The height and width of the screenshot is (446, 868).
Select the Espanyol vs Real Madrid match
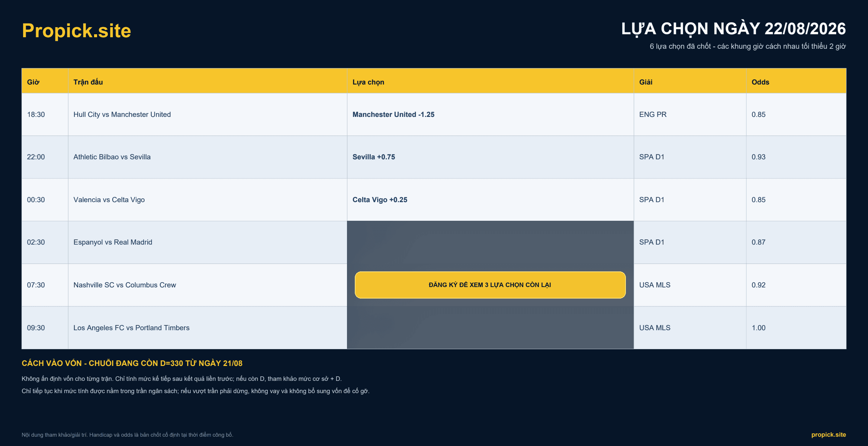point(113,242)
